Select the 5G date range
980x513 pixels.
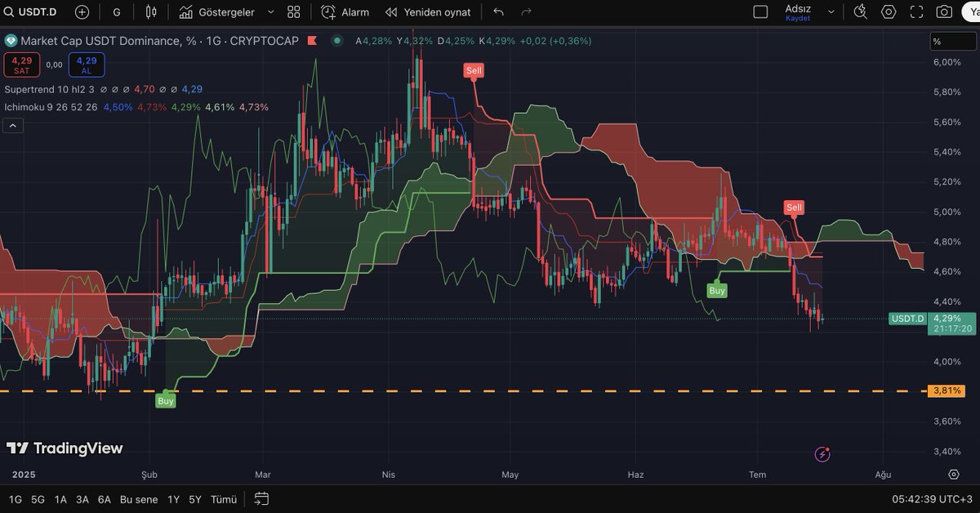point(38,499)
